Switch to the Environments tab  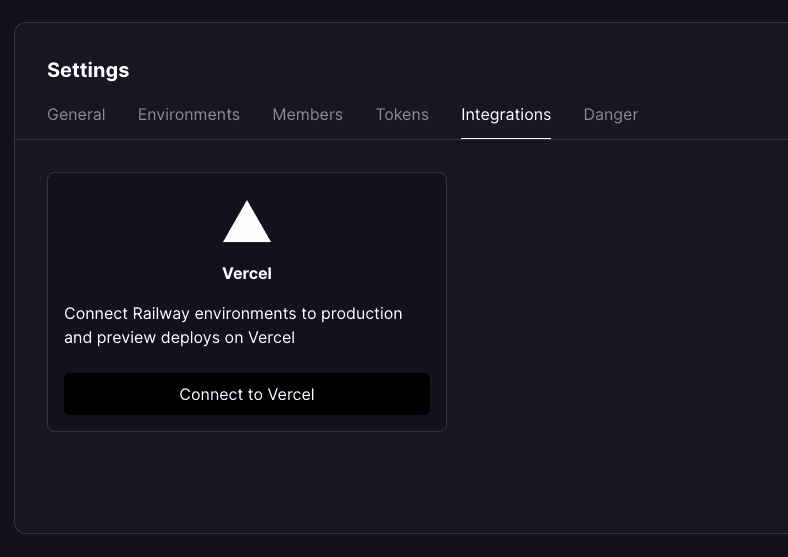pos(188,114)
